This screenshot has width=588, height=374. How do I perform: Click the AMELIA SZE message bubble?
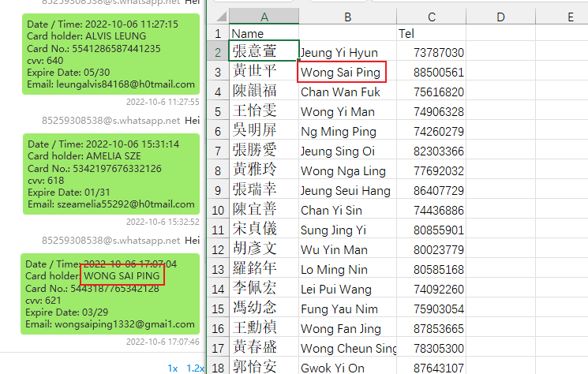pyautogui.click(x=110, y=174)
